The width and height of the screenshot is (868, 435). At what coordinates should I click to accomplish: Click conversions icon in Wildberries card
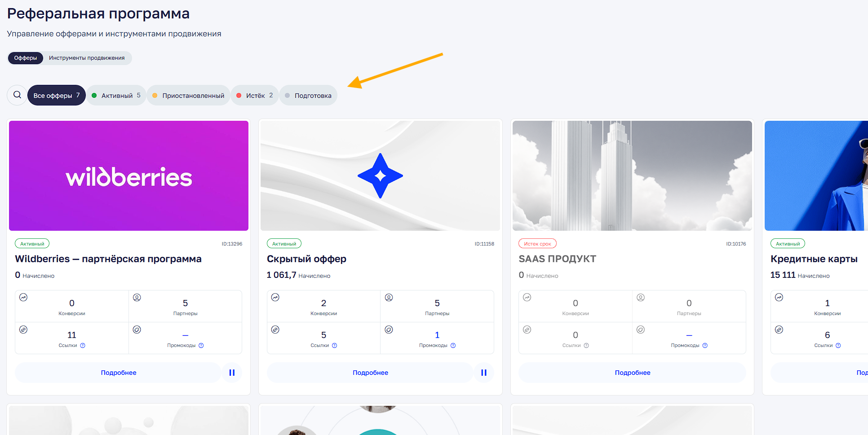(x=24, y=297)
